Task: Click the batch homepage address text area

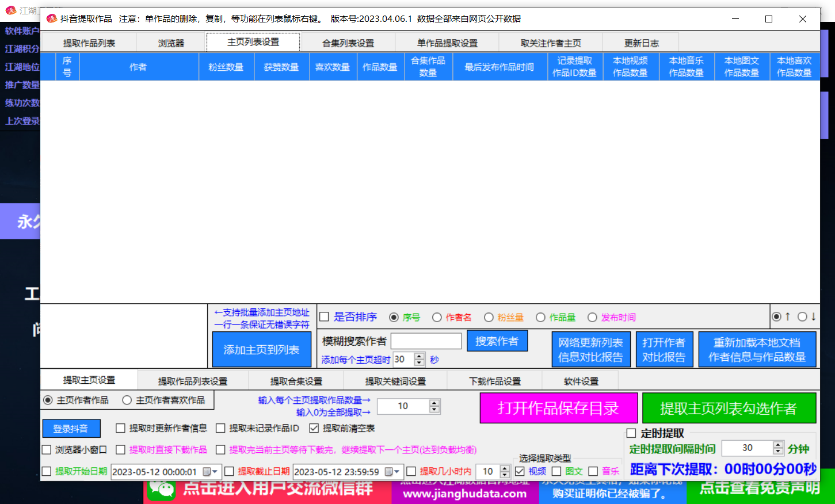Action: click(124, 336)
